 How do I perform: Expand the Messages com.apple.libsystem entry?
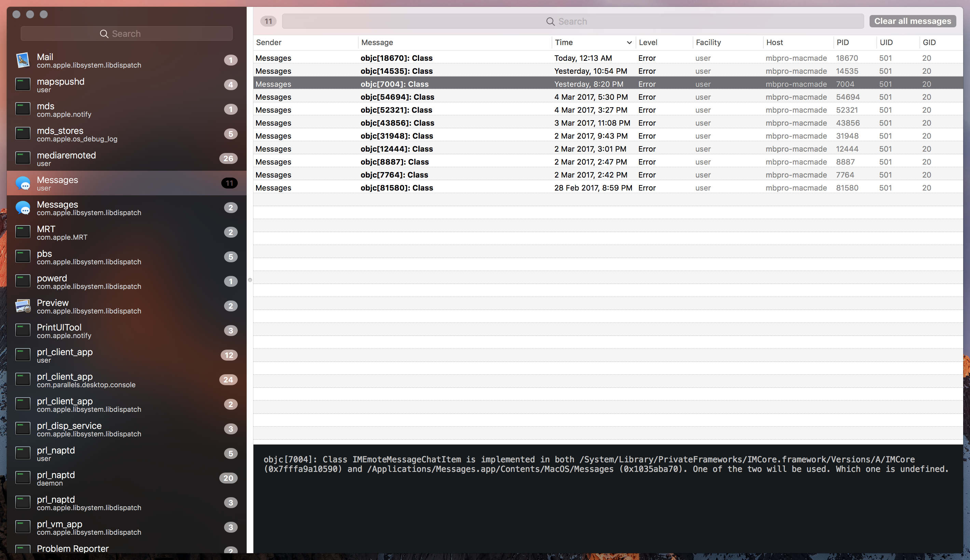[x=127, y=207]
